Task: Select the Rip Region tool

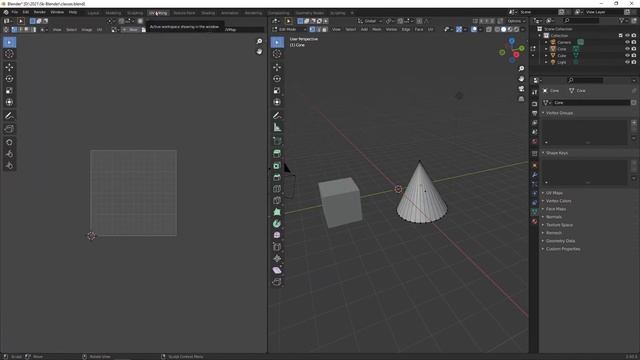Action: click(277, 282)
